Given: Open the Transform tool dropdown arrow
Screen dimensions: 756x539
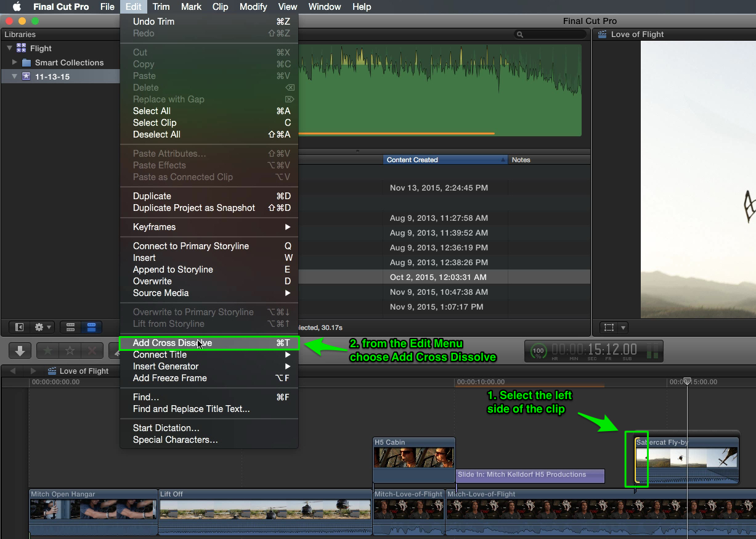Looking at the screenshot, I should point(623,327).
